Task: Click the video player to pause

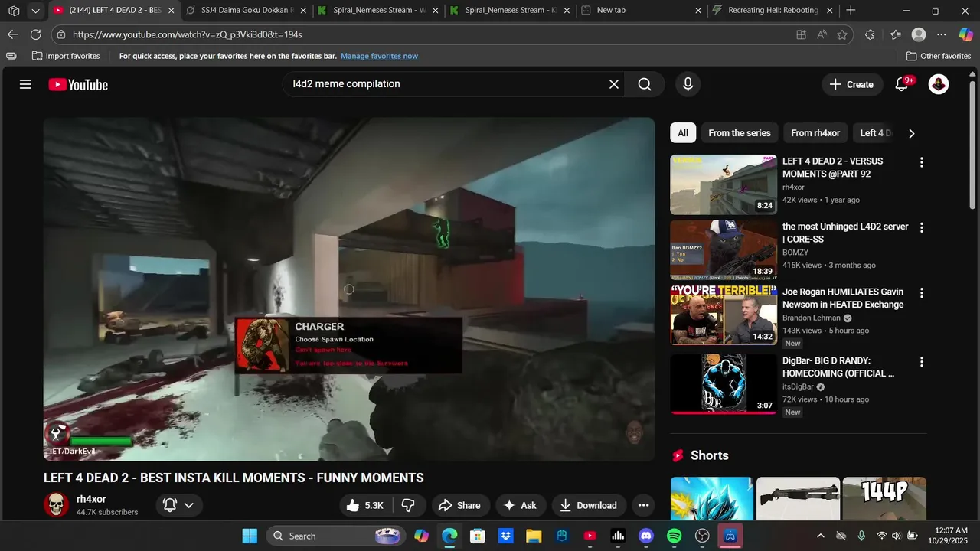Action: pyautogui.click(x=349, y=289)
